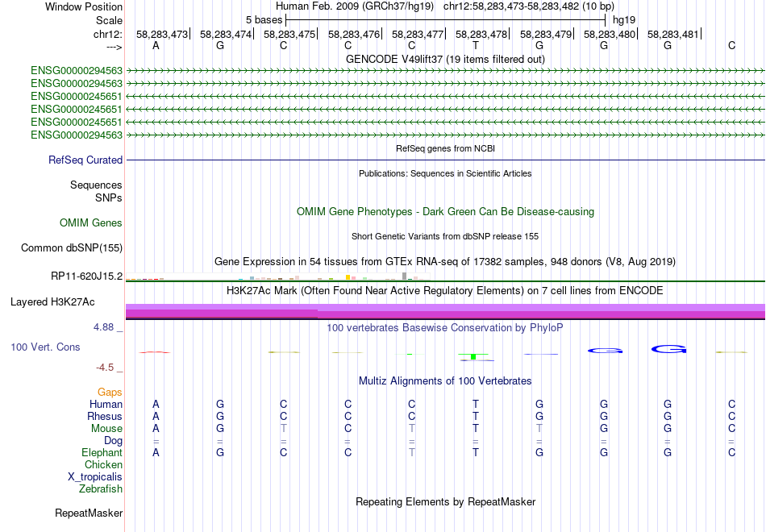Click the hg19 label beside the scale bar
This screenshot has width=766, height=532.
(624, 20)
